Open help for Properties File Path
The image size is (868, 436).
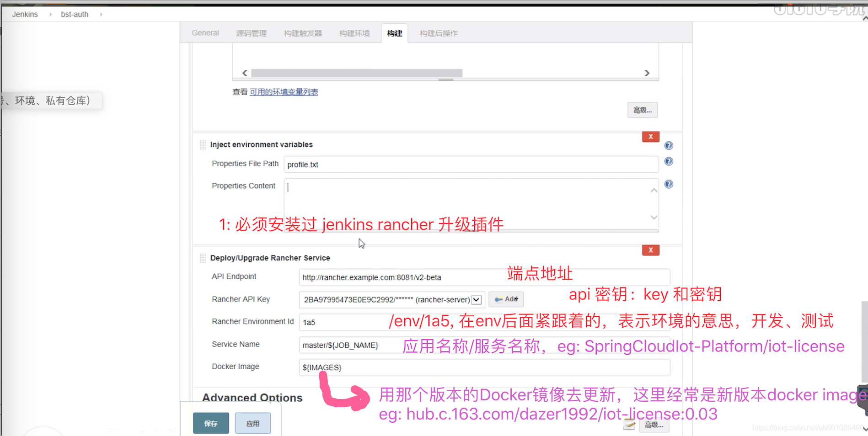669,161
